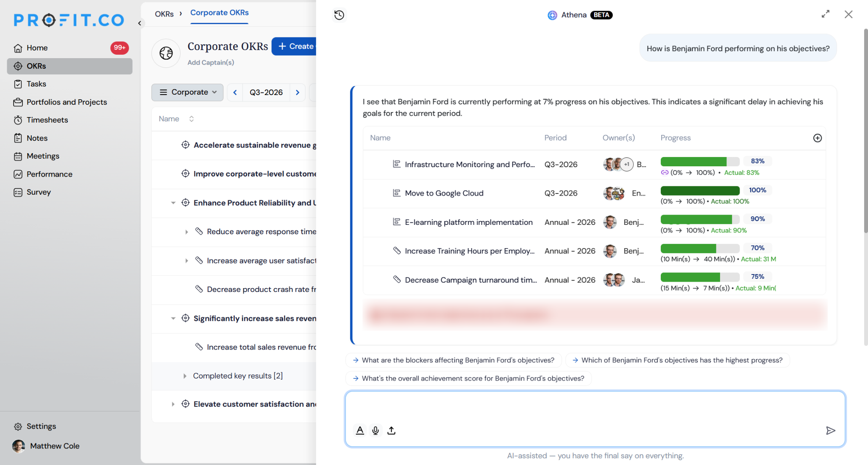Close the Athena assistant panel
868x465 pixels.
coord(848,14)
